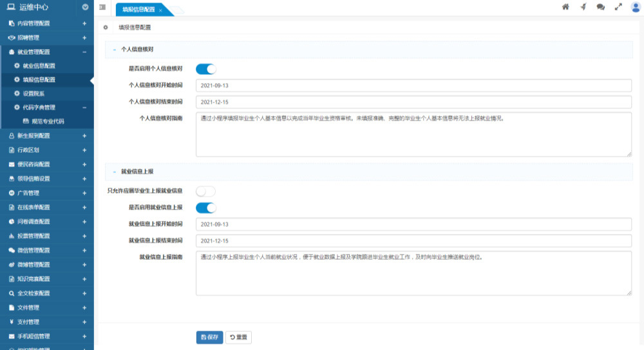Click the gear icon beside 填报信息配置 heading
The width and height of the screenshot is (644, 350).
pyautogui.click(x=106, y=28)
